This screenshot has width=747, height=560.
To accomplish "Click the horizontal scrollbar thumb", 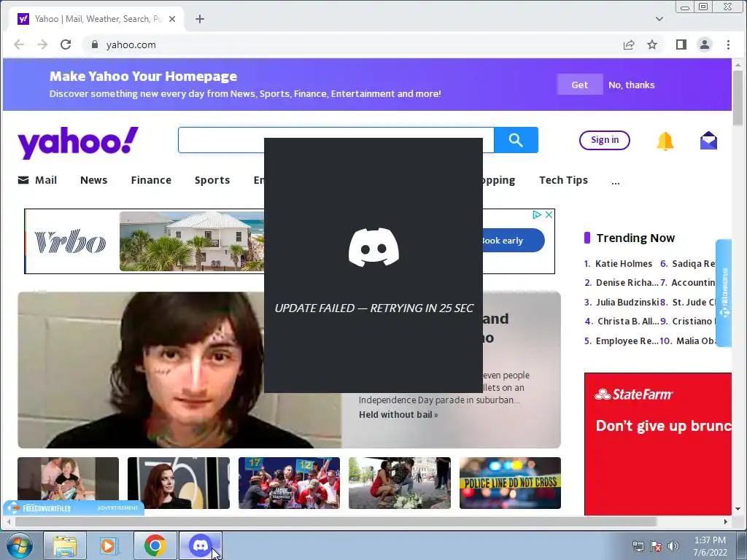I will 336,522.
